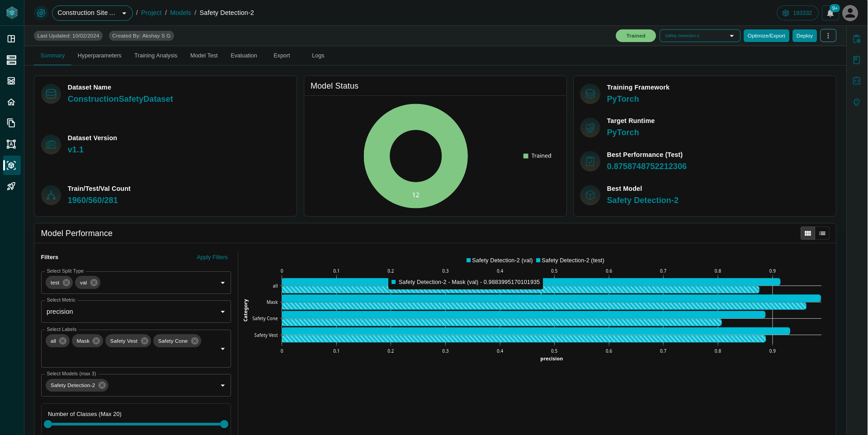868x435 pixels.
Task: Switch to the Hyperparameters tab
Action: 99,56
